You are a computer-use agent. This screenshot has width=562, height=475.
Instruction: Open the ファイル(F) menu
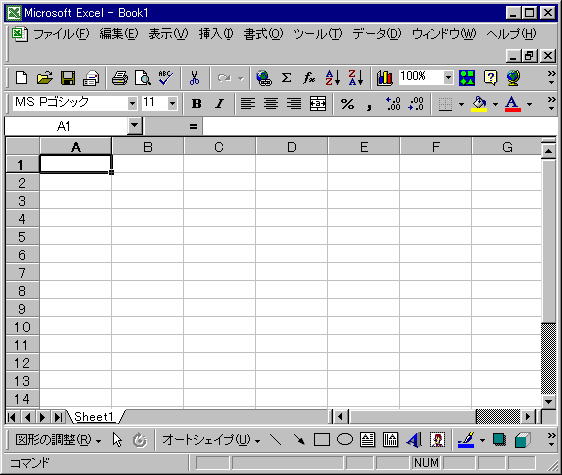tap(61, 34)
